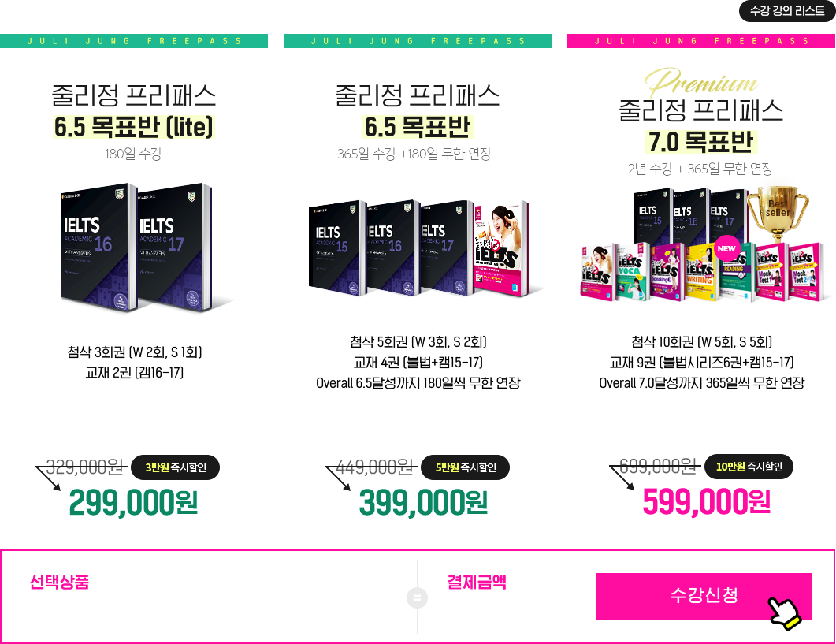Click the 399,000원 price
836x644 pixels.
coord(423,503)
